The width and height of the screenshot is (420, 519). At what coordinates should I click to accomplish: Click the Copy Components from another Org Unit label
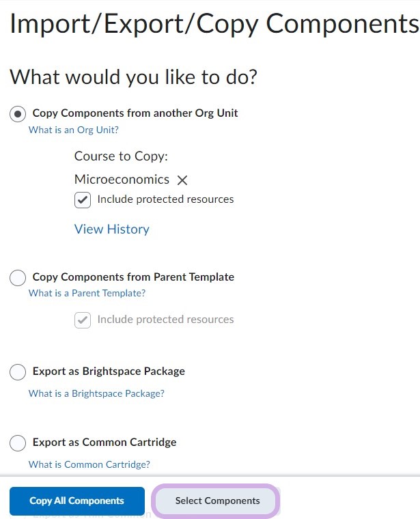point(135,113)
